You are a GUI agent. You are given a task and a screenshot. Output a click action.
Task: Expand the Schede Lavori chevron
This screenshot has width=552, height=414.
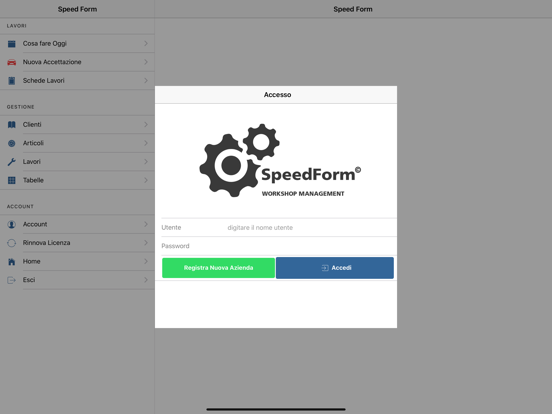[146, 81]
